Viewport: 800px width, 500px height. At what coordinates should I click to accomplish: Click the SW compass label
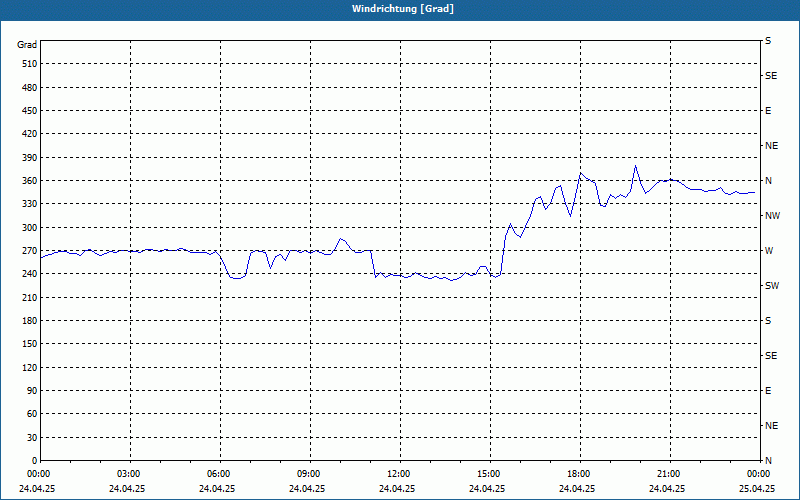coord(772,286)
